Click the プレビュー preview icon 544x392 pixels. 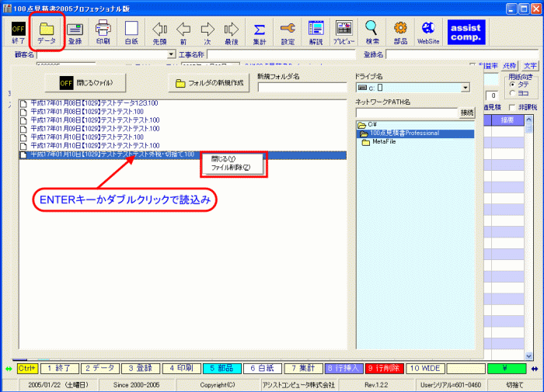[x=343, y=33]
